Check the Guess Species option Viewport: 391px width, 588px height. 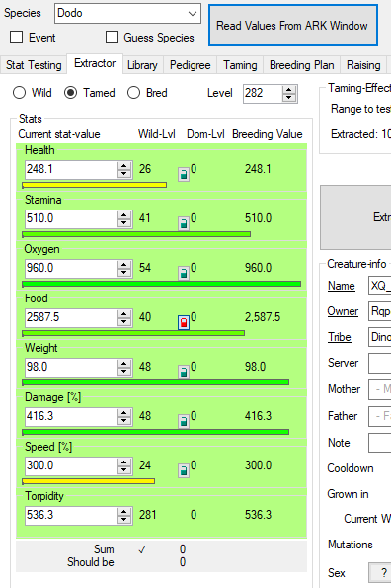coord(112,38)
